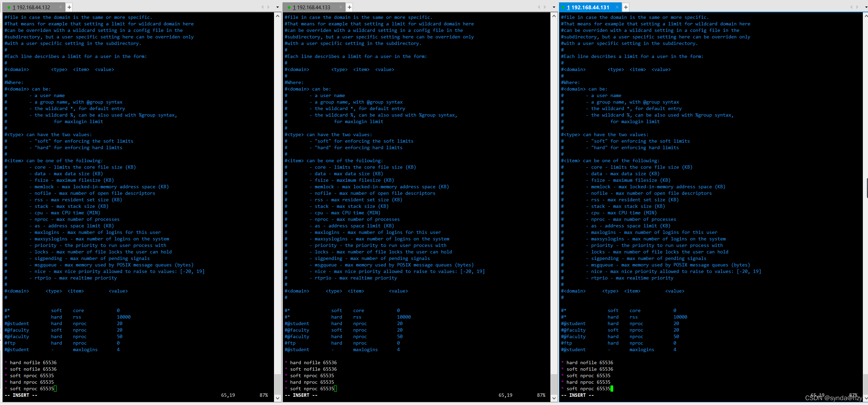Click 'hard nofile 65536' line in 192.168.44.132 terminal
The width and height of the screenshot is (868, 405).
click(31, 362)
